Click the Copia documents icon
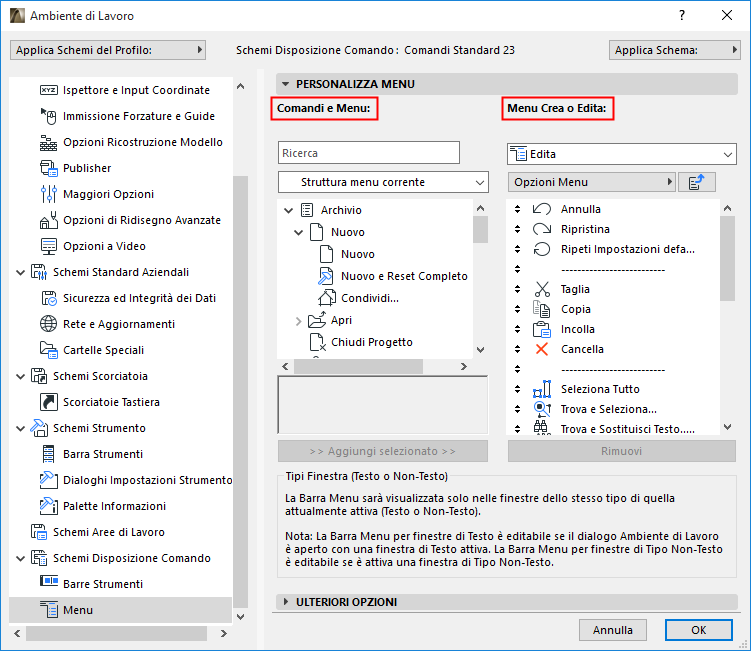 click(542, 309)
